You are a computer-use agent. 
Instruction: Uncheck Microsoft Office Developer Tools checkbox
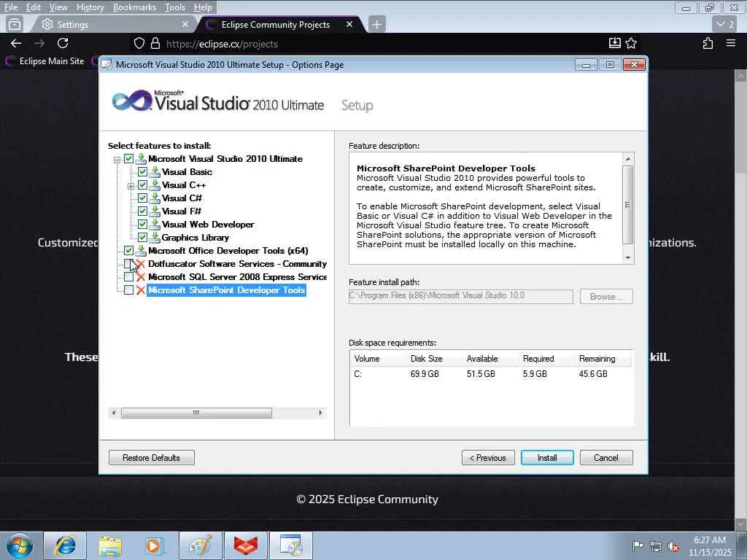tap(128, 251)
